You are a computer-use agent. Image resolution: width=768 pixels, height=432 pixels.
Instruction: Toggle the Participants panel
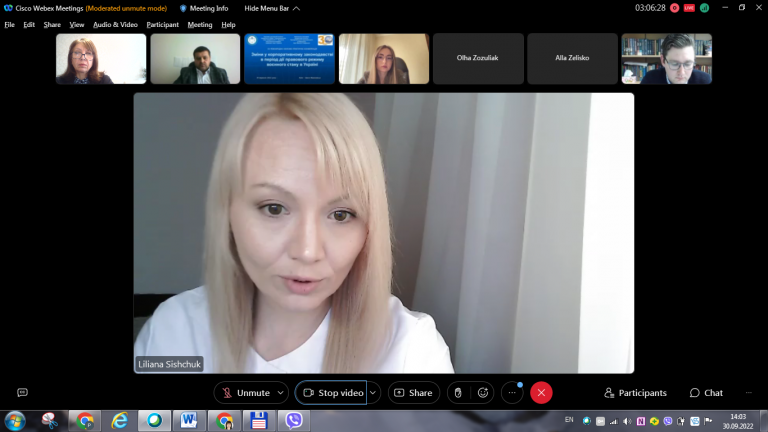[x=635, y=393]
